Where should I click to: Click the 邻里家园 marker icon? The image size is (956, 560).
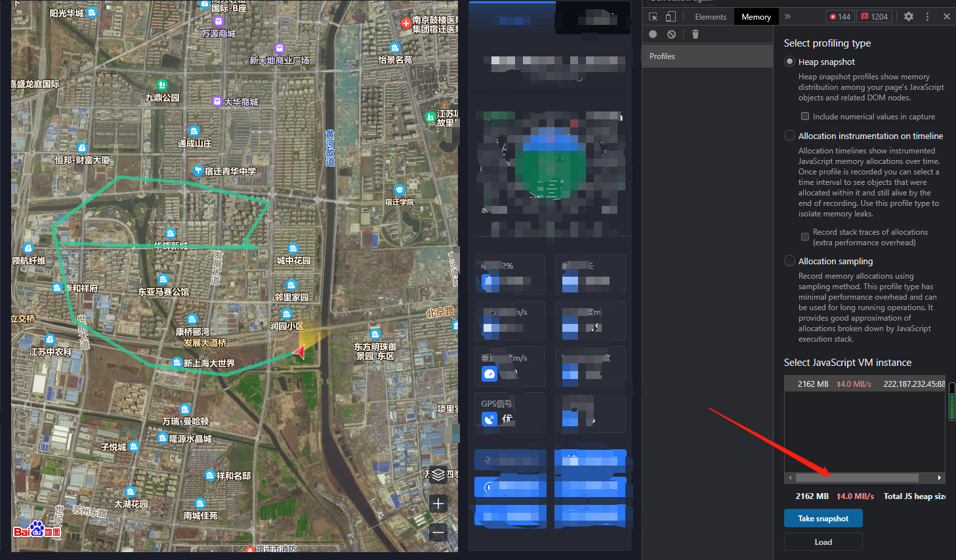coord(291,285)
